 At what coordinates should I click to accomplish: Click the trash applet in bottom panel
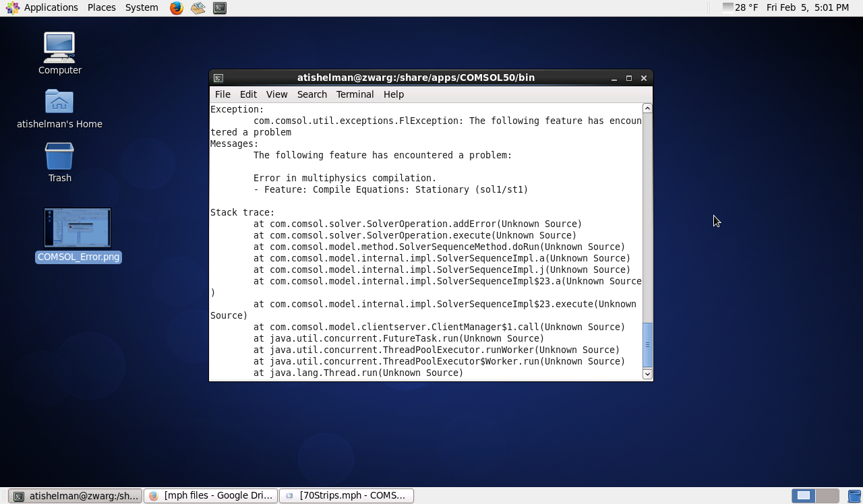click(854, 496)
